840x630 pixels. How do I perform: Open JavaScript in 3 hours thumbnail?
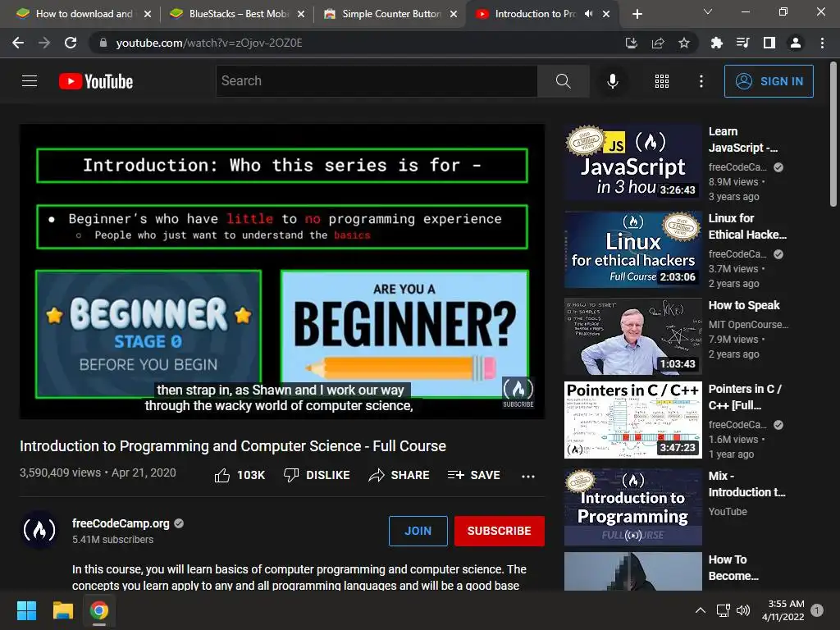click(x=632, y=163)
